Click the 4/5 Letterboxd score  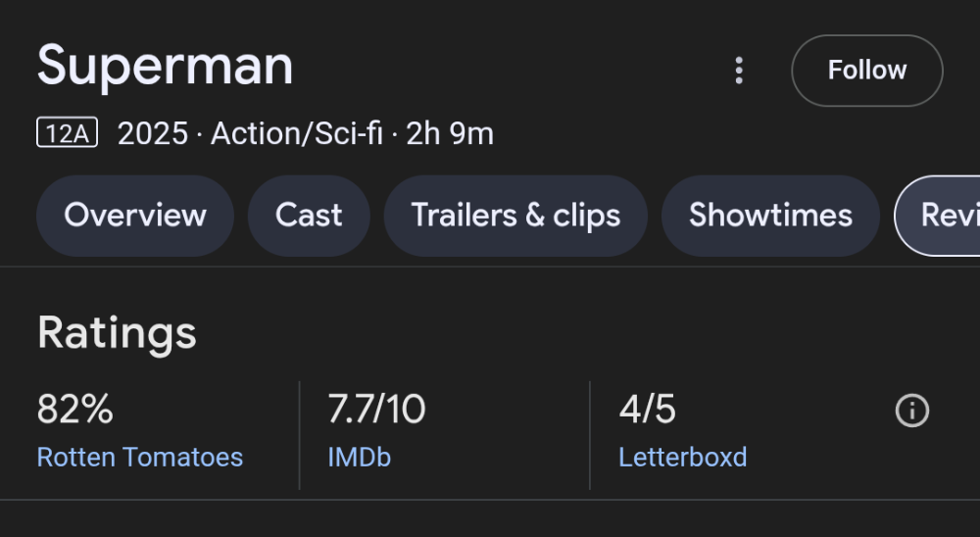pos(647,410)
